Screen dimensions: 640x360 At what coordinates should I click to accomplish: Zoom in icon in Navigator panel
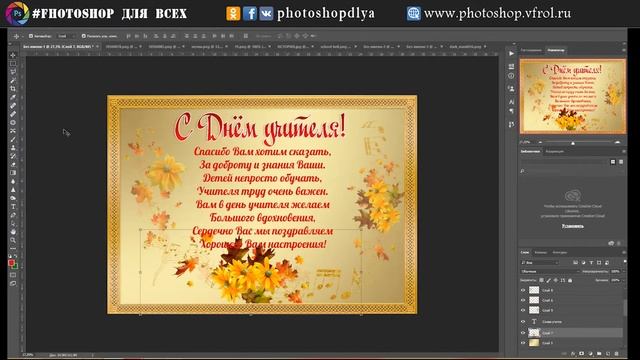point(617,142)
